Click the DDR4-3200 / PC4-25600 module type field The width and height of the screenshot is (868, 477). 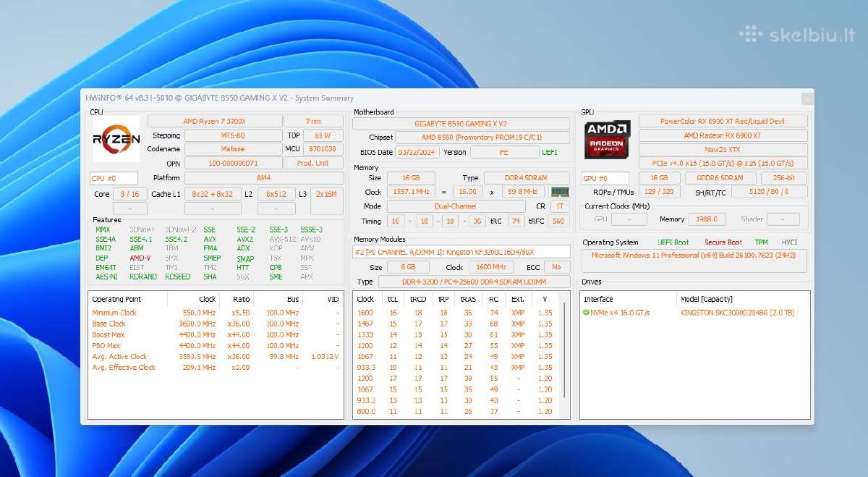pos(473,282)
